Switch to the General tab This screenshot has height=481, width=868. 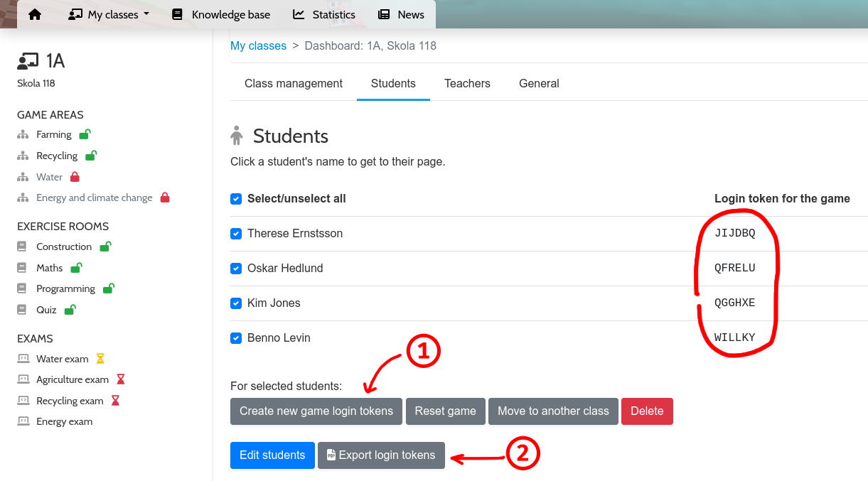(x=539, y=83)
